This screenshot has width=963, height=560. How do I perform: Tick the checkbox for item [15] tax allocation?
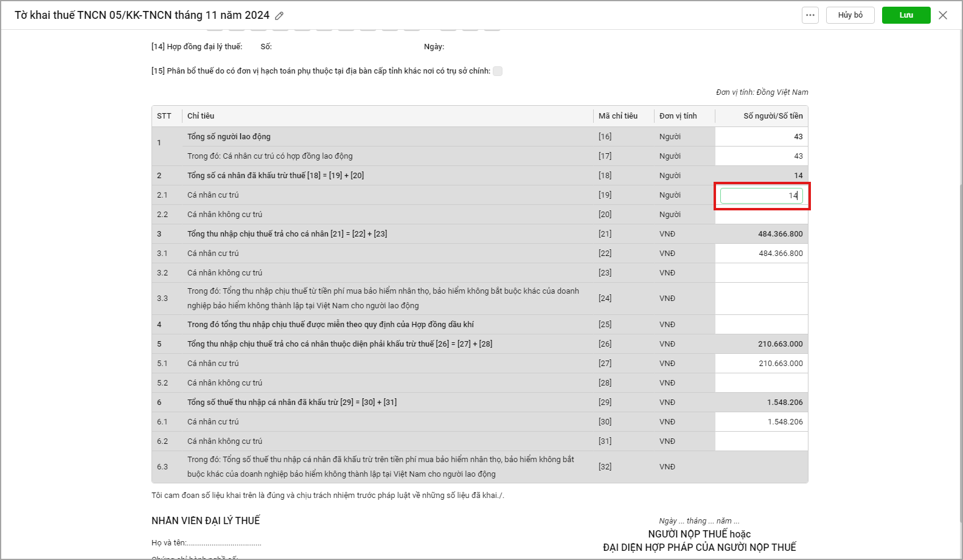498,71
